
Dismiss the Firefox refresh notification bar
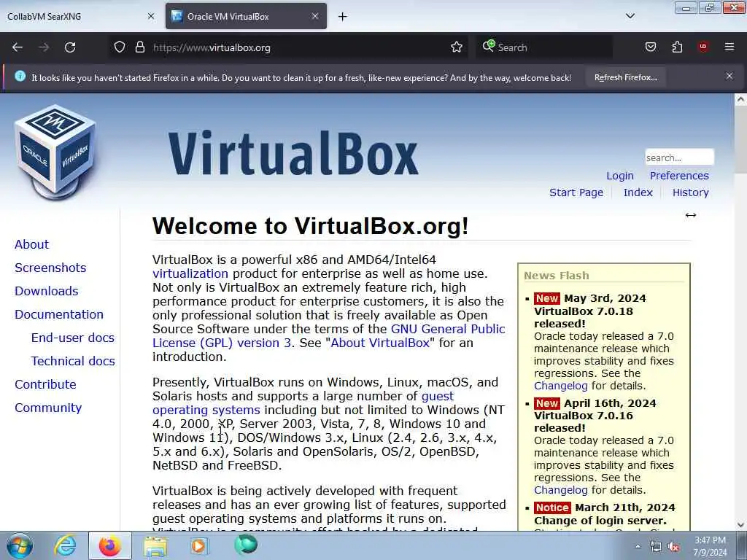click(729, 76)
